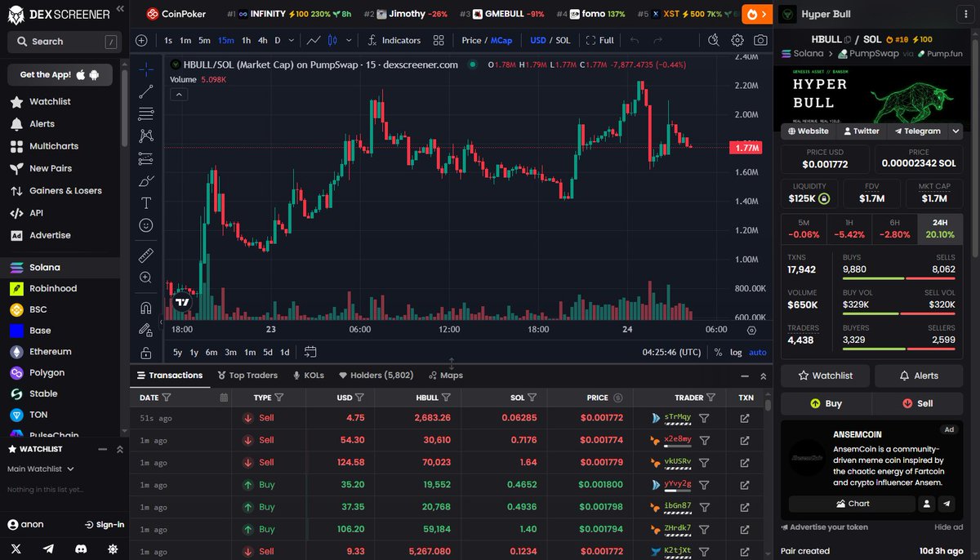This screenshot has height=560, width=980.
Task: Select the chart zoom-in tool
Action: (146, 278)
